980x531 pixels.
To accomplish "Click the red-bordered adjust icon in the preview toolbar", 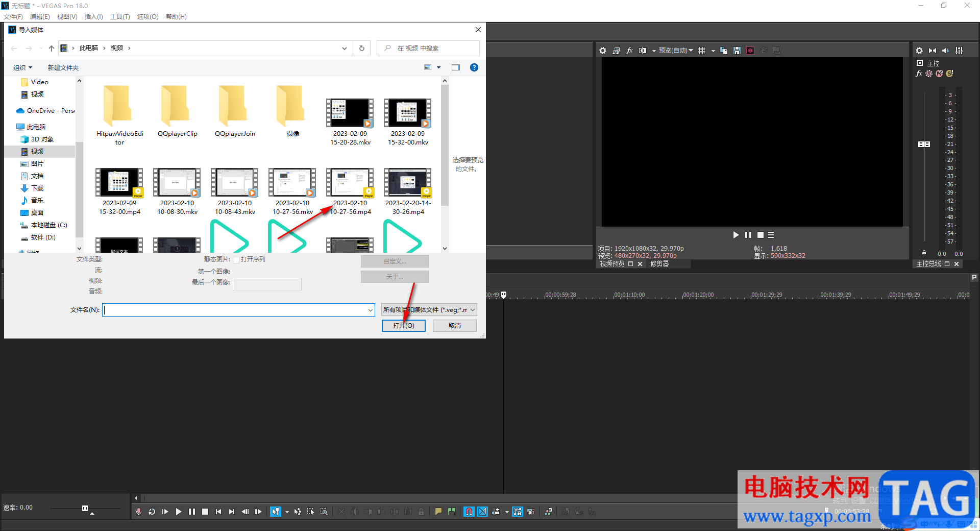I will (750, 51).
